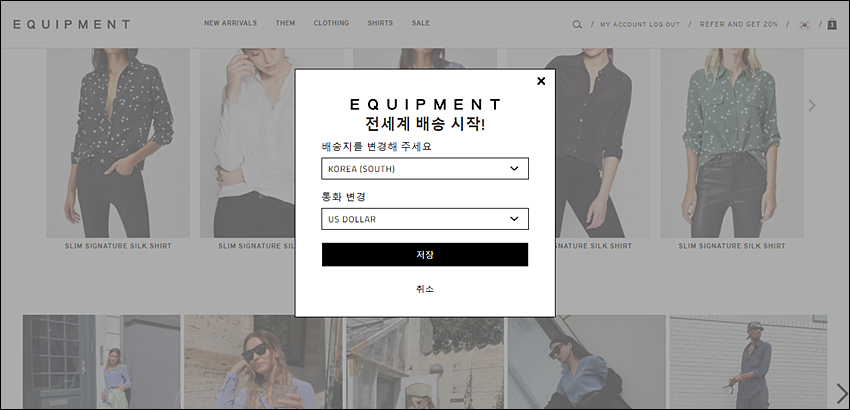Open gallery photo of man by white wall

click(748, 362)
